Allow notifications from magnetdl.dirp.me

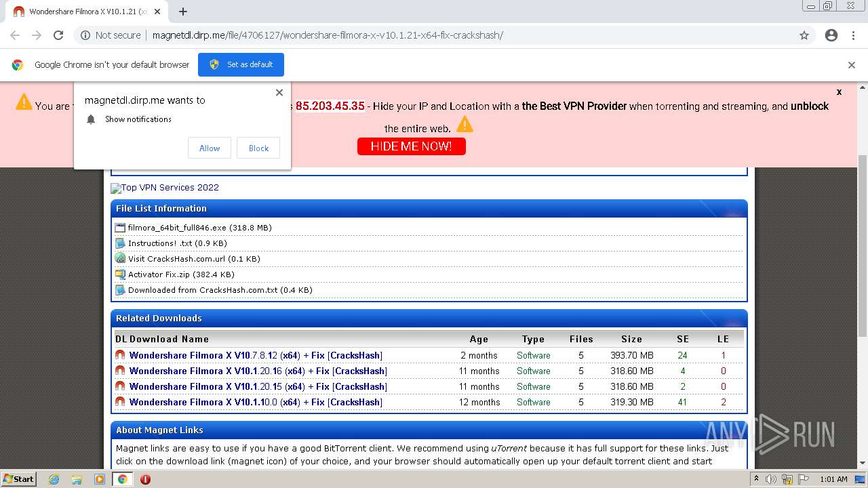coord(210,148)
